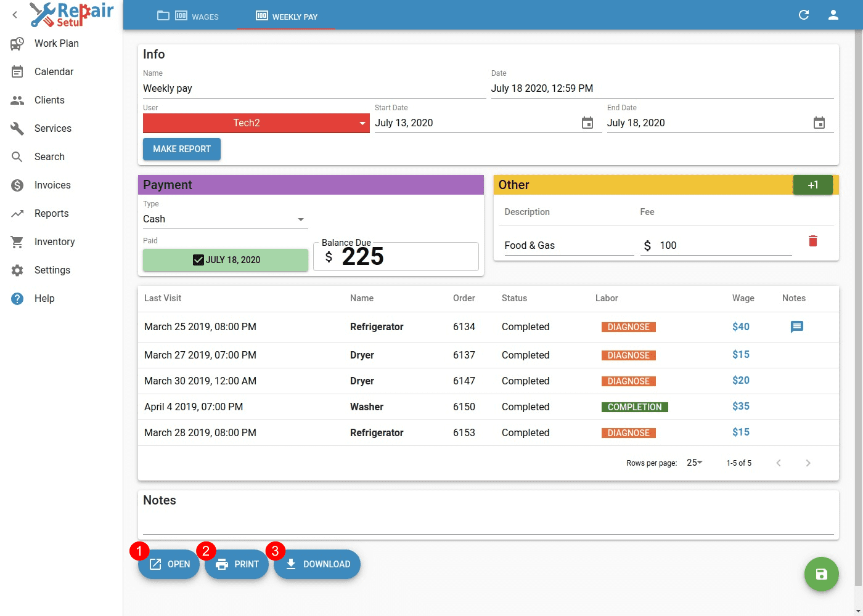
Task: Click the refresh icon in top bar
Action: (x=804, y=15)
